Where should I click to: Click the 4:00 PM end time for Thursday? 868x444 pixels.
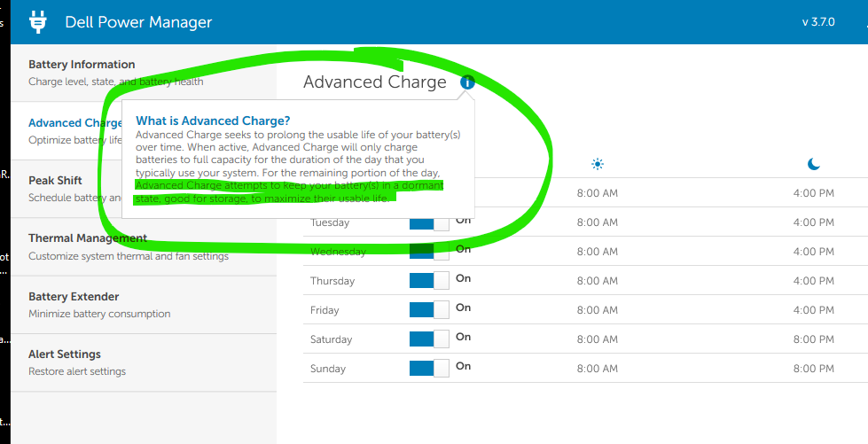[x=813, y=281]
